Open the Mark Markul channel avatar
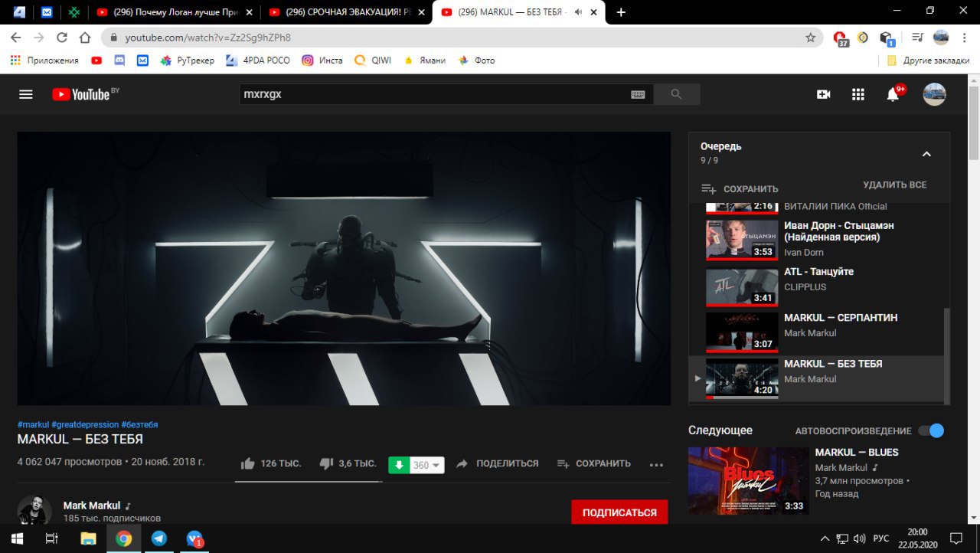Image resolution: width=980 pixels, height=553 pixels. click(34, 511)
